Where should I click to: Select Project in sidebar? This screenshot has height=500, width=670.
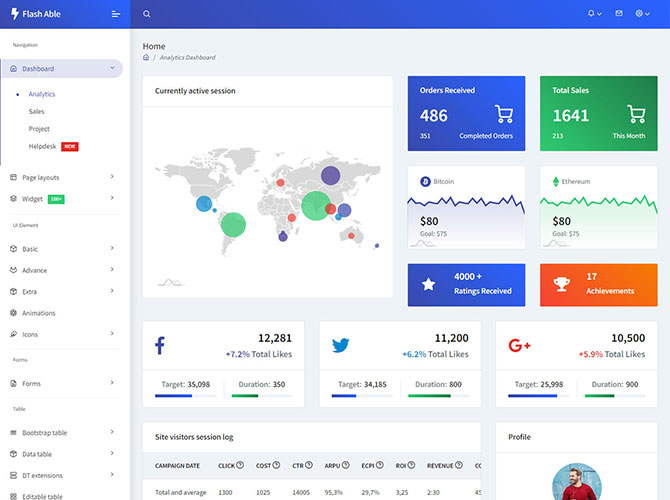tap(39, 129)
